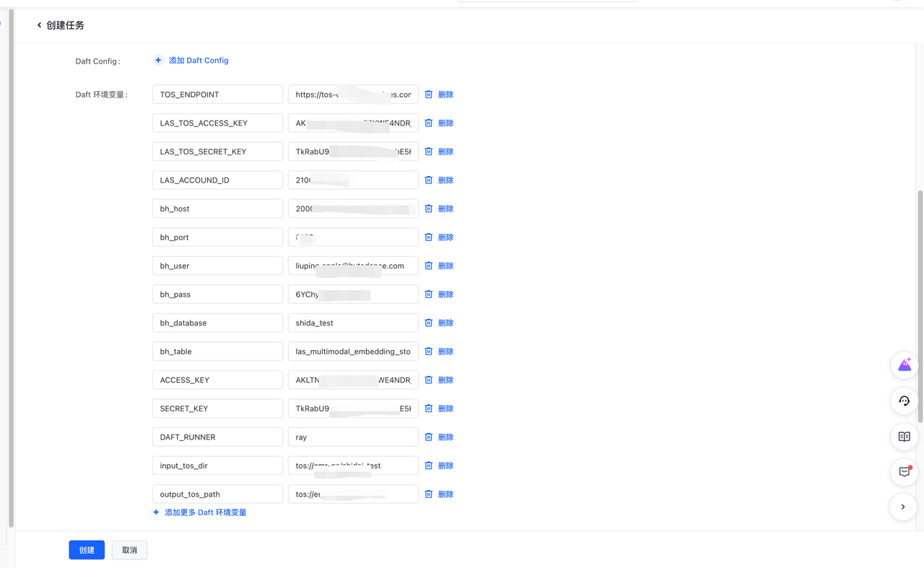
Task: Open the documentation book icon
Action: click(x=905, y=437)
